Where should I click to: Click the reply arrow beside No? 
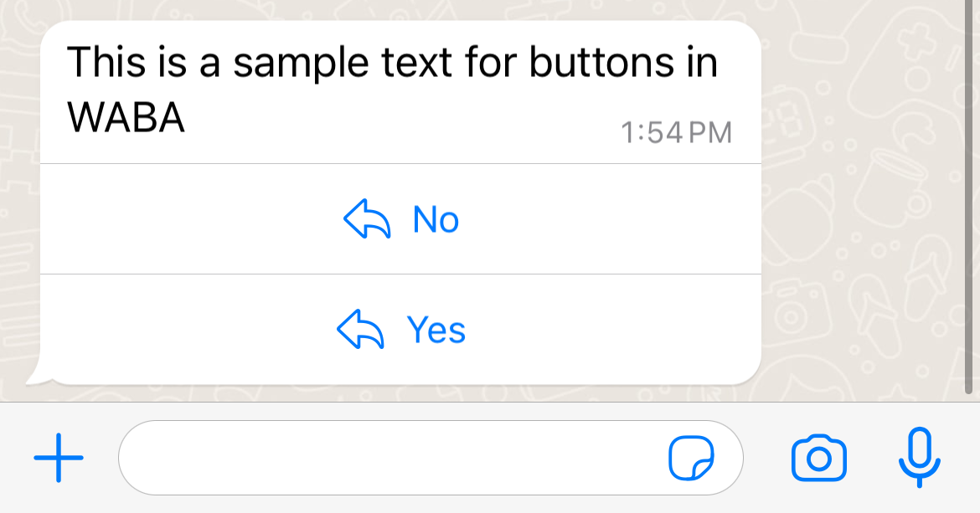pos(367,219)
